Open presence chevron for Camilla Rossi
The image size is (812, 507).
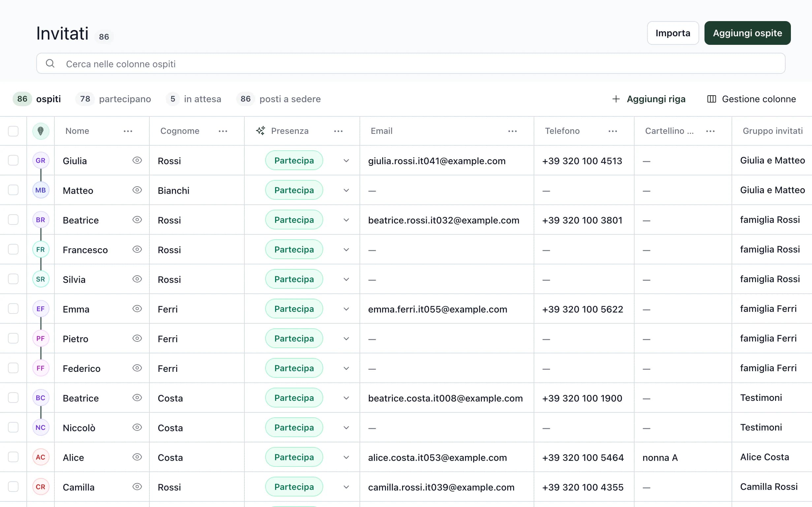pos(346,487)
